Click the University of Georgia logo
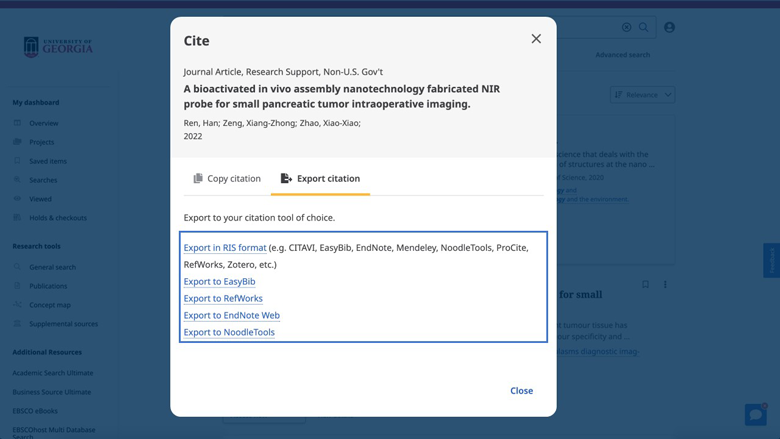 (58, 47)
